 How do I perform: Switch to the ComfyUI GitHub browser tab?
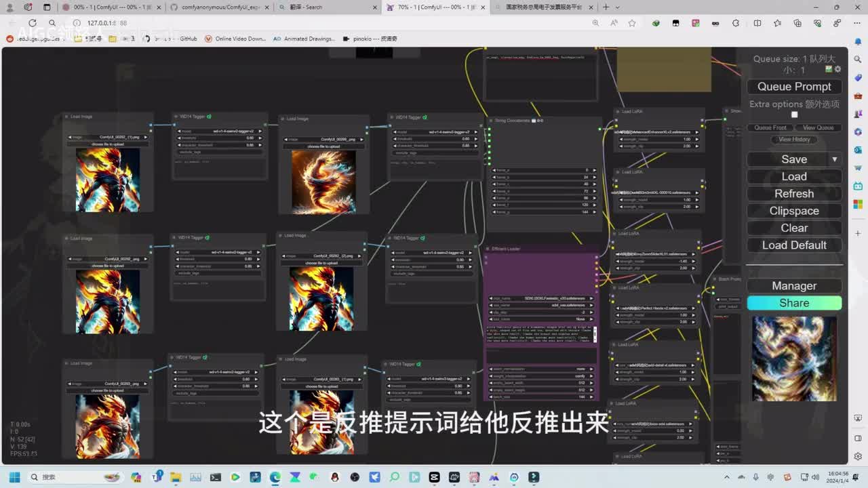(x=217, y=7)
